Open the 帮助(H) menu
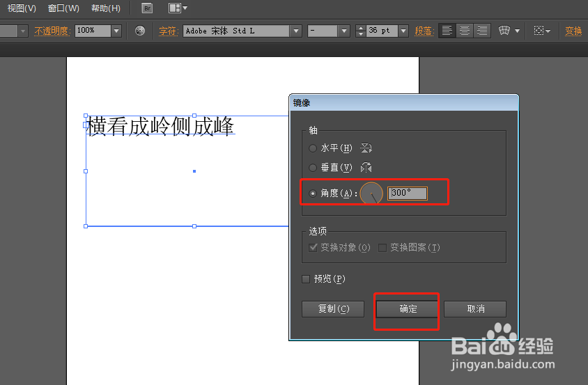Image resolution: width=588 pixels, height=385 pixels. 106,8
